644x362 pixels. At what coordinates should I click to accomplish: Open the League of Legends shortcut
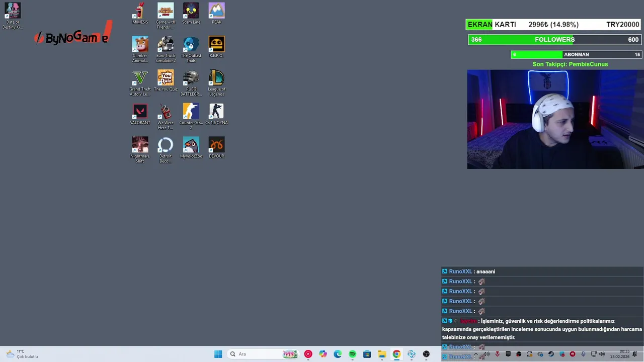point(216,83)
